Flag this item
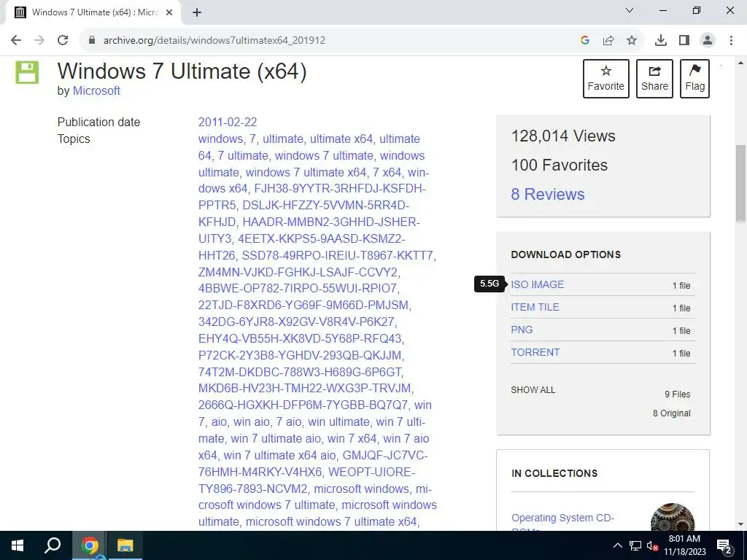Viewport: 747px width, 560px height. pyautogui.click(x=694, y=79)
